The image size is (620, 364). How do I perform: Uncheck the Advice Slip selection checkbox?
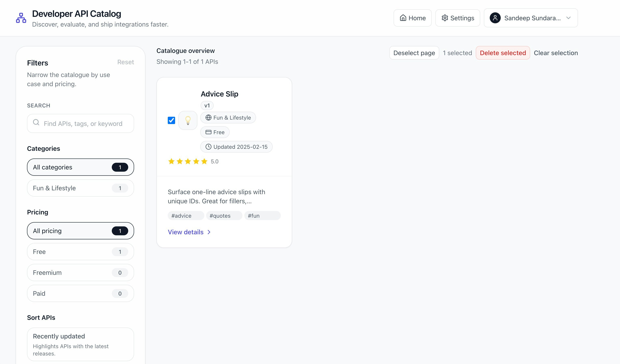(x=171, y=120)
